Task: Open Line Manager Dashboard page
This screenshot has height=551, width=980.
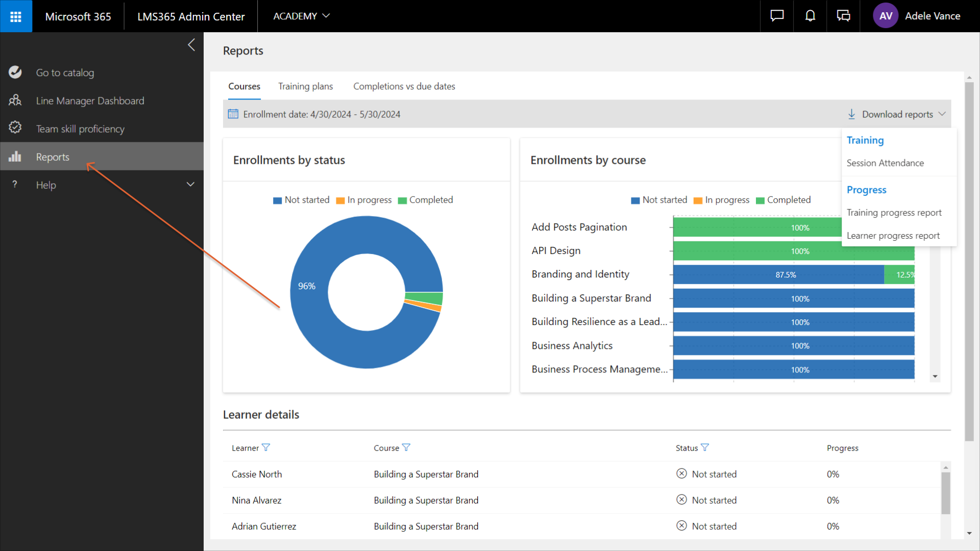Action: pos(90,101)
